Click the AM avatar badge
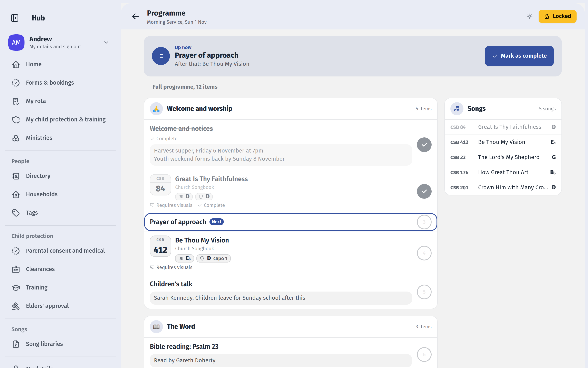This screenshot has width=588, height=368. tap(16, 42)
